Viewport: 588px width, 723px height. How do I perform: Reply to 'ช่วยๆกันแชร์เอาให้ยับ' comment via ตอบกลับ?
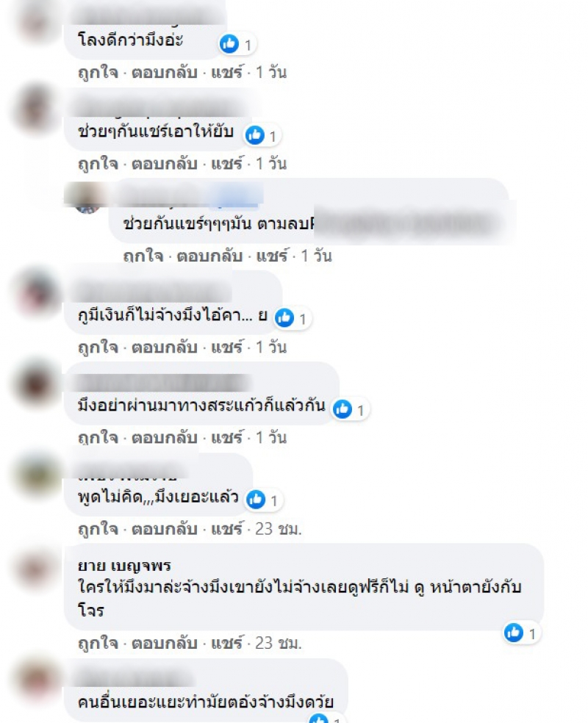(165, 164)
